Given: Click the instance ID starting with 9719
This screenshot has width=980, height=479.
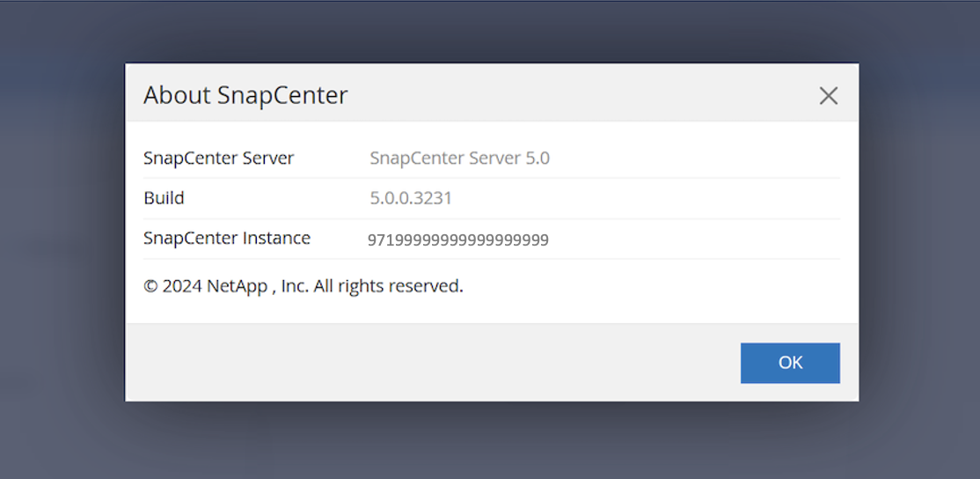Looking at the screenshot, I should click(457, 239).
